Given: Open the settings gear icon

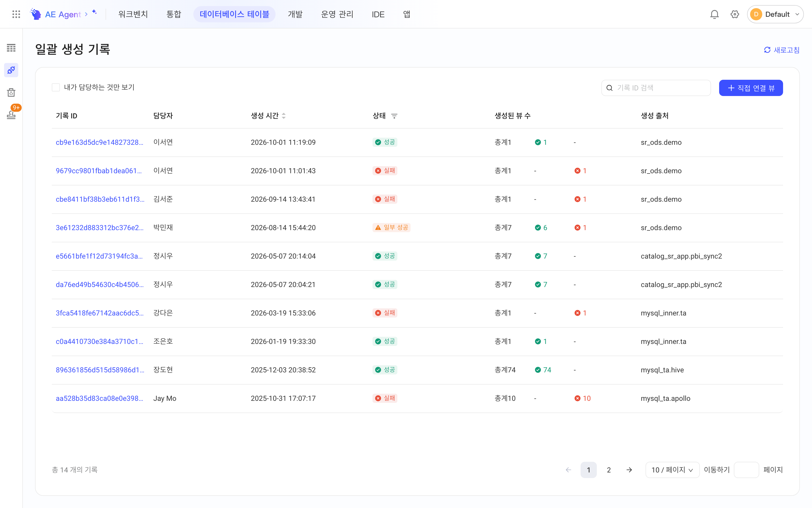Looking at the screenshot, I should 735,14.
